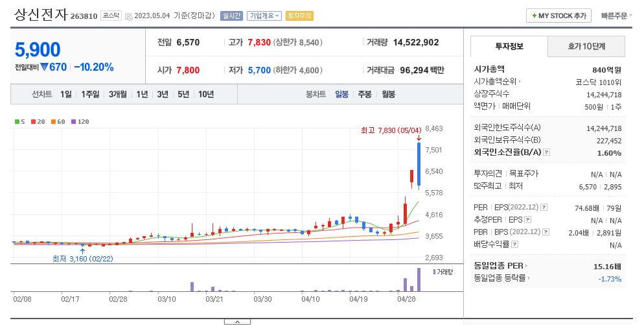Screen dimensions: 644x325
Task: Click the 최고 7,830 (05/04) chart marker
Action: (391, 130)
